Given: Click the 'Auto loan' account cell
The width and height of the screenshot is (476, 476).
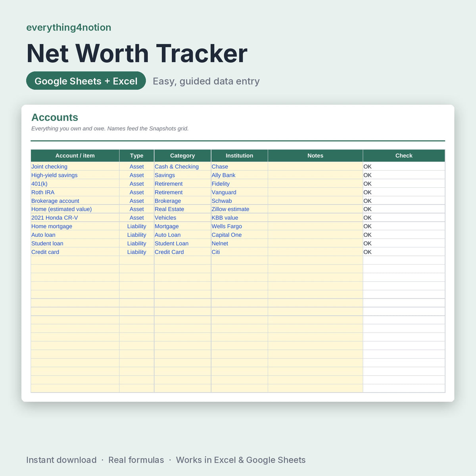Looking at the screenshot, I should click(x=75, y=235).
